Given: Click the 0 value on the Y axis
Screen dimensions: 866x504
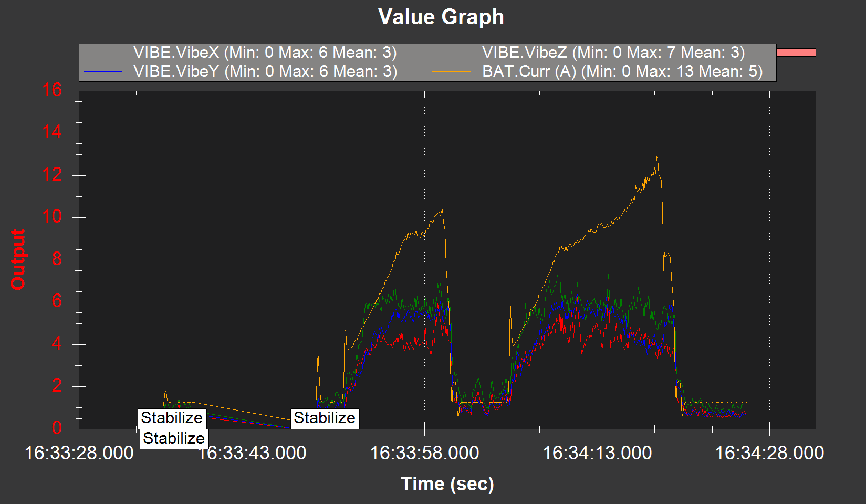Looking at the screenshot, I should coord(57,428).
